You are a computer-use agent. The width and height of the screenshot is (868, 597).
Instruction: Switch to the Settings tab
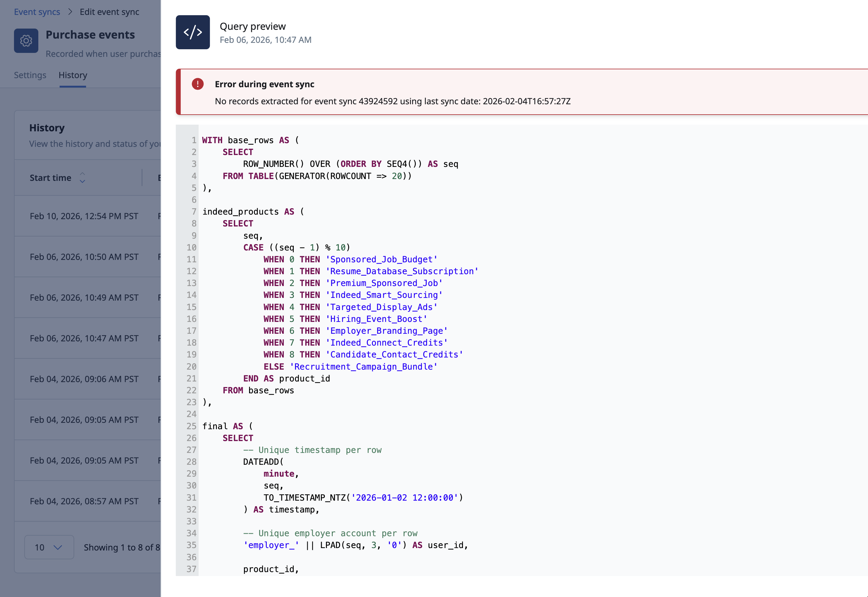pyautogui.click(x=30, y=75)
